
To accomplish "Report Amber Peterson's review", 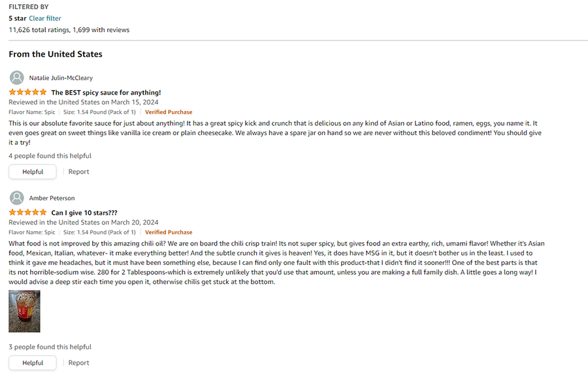I will click(x=78, y=363).
